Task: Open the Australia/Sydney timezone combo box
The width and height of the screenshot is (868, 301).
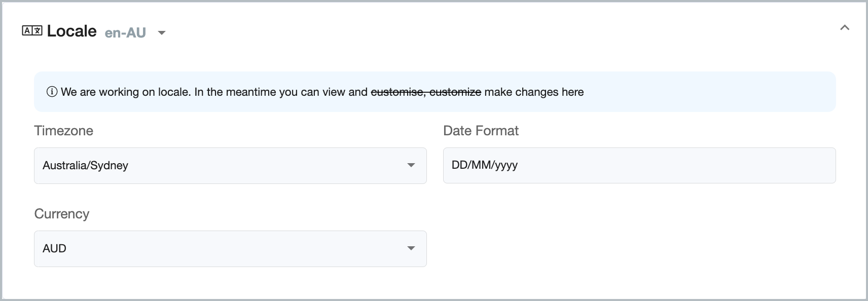Action: pyautogui.click(x=230, y=166)
